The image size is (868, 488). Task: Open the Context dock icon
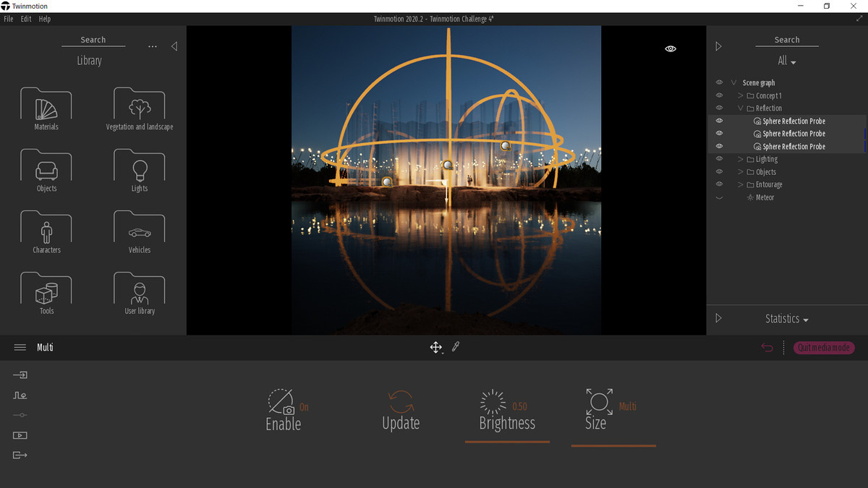(x=20, y=395)
